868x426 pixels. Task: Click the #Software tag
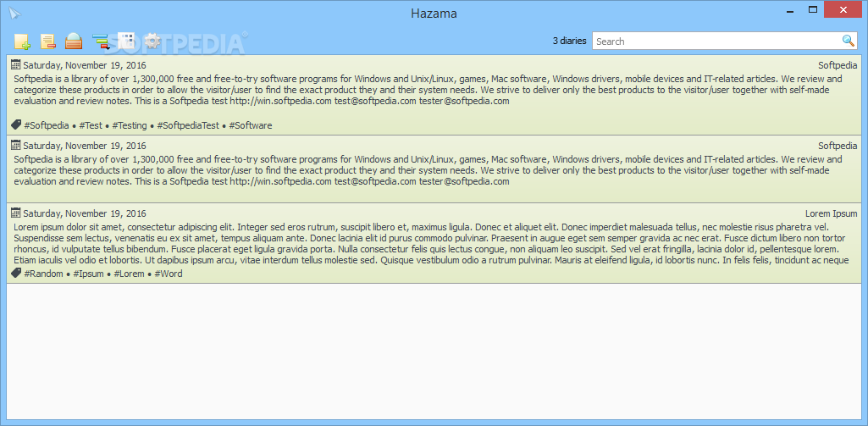pyautogui.click(x=251, y=125)
